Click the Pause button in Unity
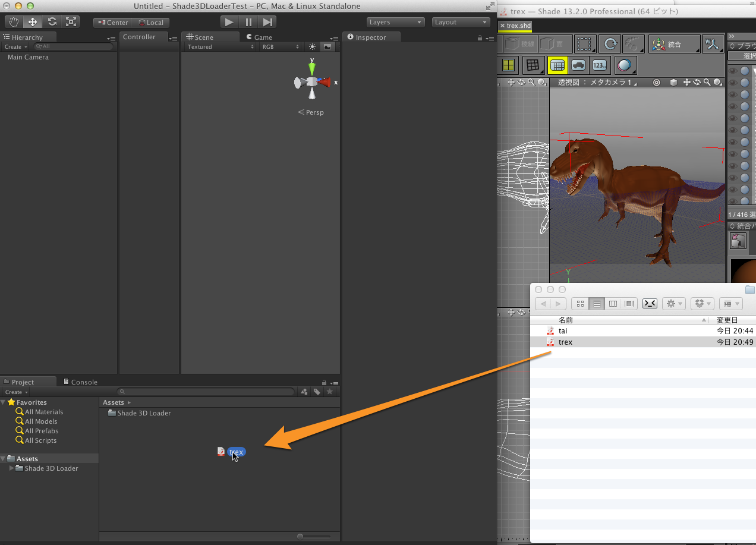Screen dimensions: 756x545 (248, 22)
